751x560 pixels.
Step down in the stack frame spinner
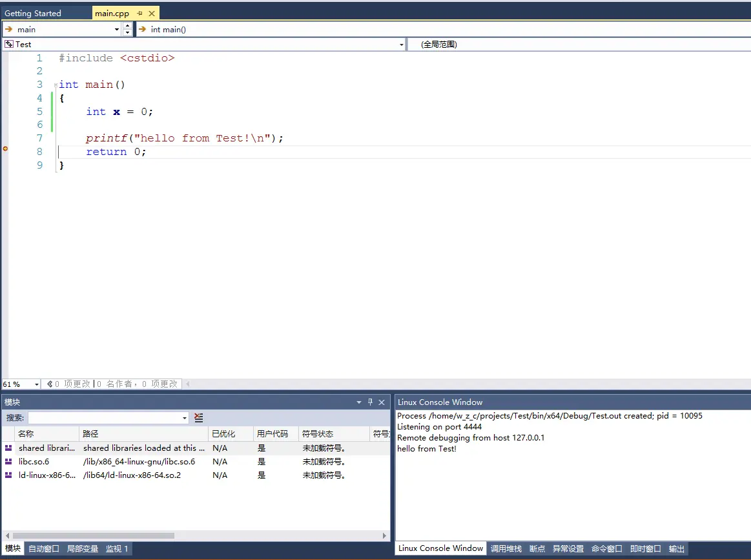click(127, 33)
